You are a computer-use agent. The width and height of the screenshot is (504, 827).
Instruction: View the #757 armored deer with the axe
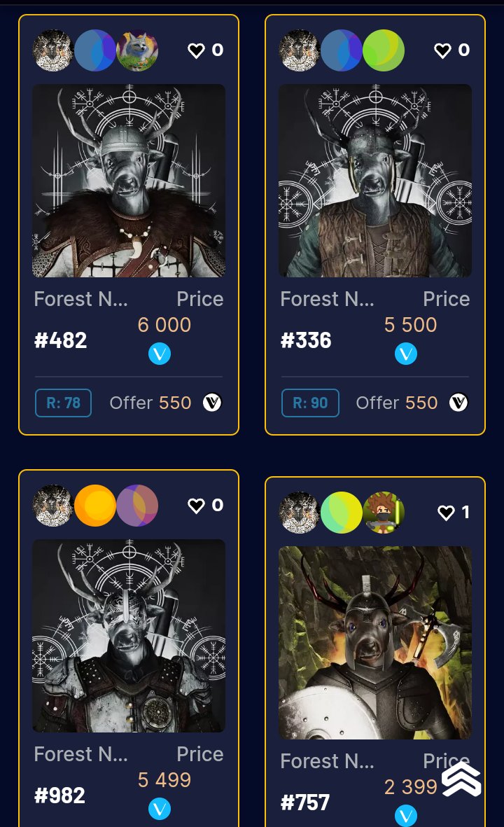pos(374,643)
